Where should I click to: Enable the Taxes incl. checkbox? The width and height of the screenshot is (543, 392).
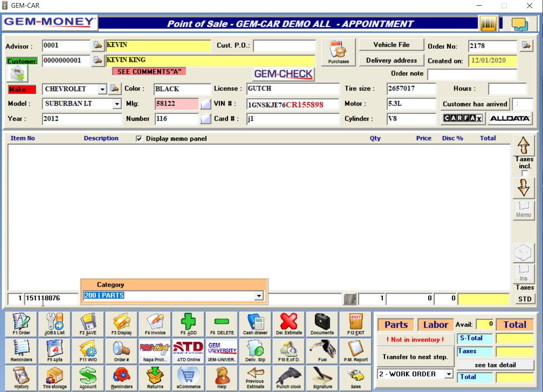(525, 173)
